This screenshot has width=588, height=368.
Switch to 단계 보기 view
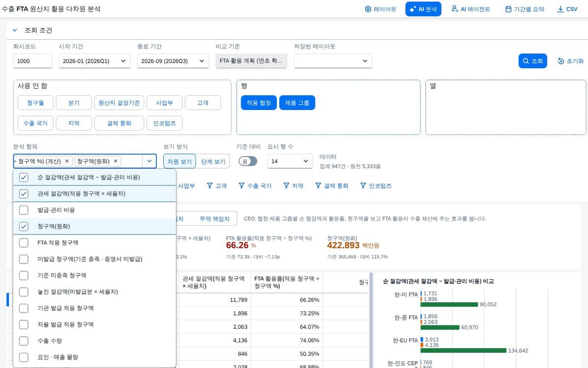coord(213,161)
